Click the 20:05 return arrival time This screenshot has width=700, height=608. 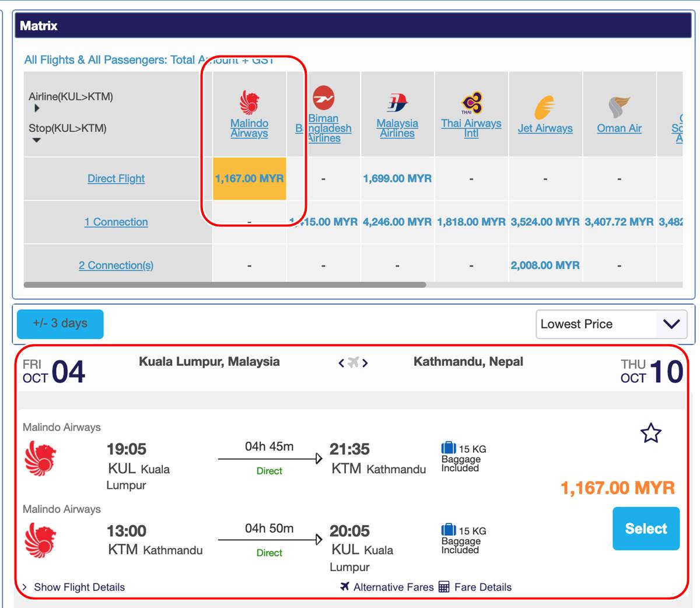tap(349, 531)
